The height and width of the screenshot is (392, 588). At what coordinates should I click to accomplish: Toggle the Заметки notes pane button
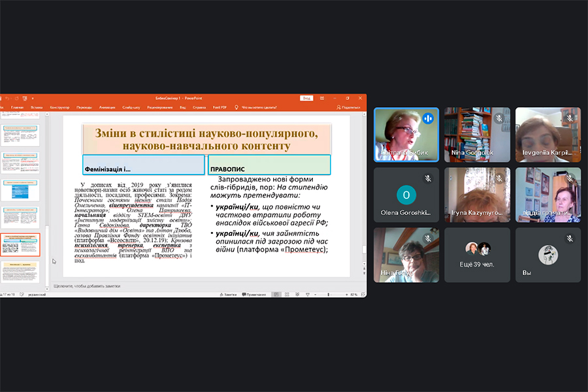(228, 295)
